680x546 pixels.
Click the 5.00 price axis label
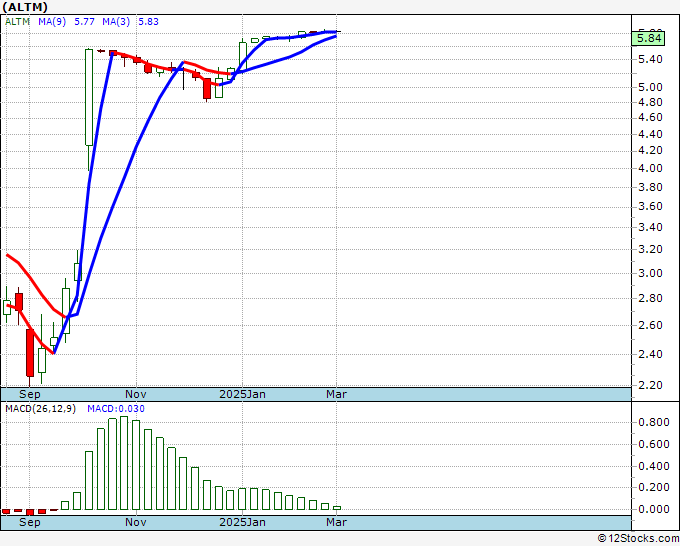[x=650, y=88]
